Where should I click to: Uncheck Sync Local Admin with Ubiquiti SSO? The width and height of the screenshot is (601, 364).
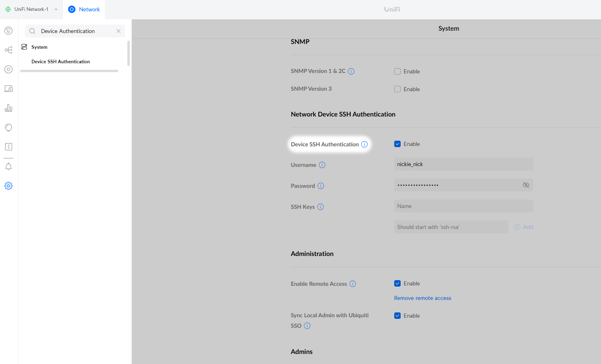[x=397, y=316]
